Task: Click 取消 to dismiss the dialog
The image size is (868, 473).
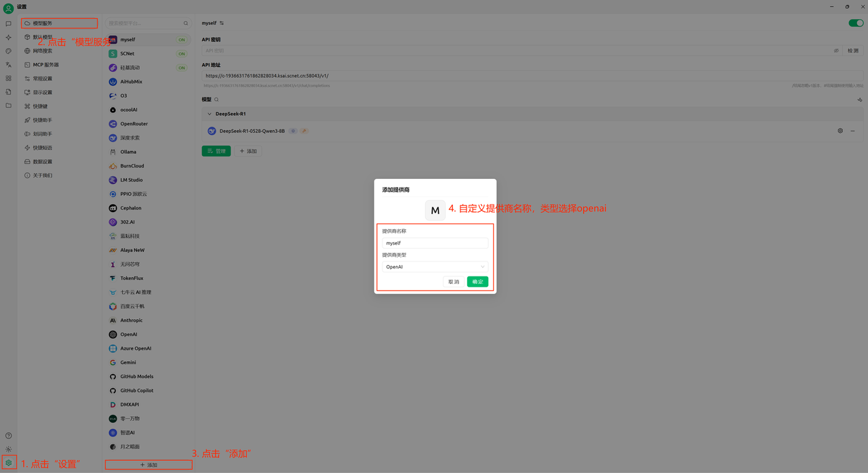Action: coord(454,282)
